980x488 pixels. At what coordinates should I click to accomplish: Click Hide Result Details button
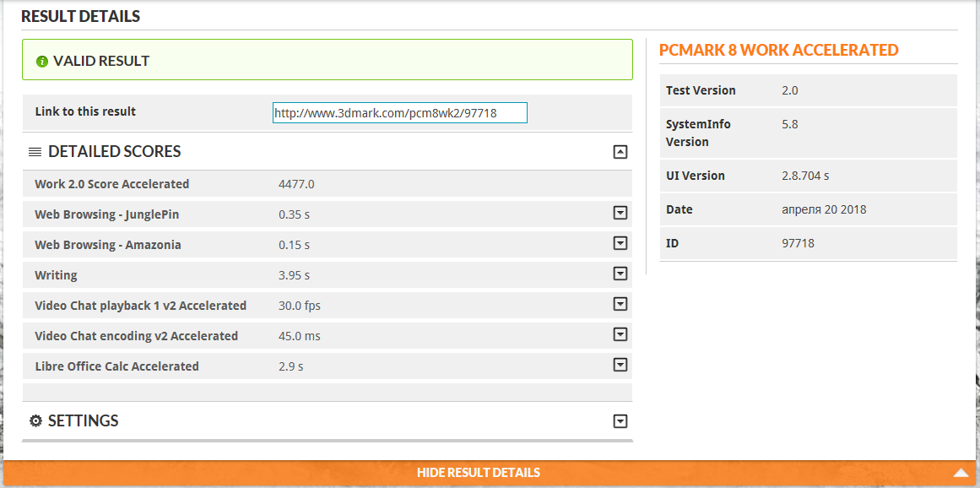tap(490, 472)
